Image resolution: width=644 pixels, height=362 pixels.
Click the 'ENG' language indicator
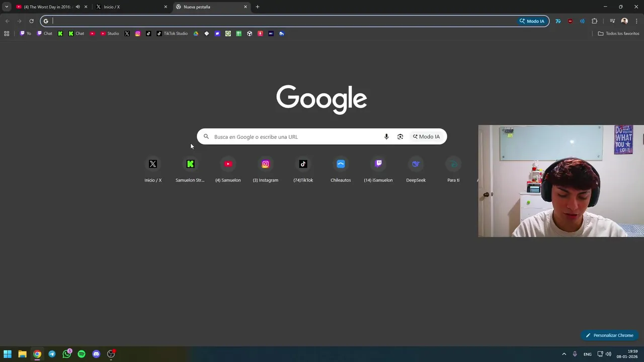[x=588, y=354]
